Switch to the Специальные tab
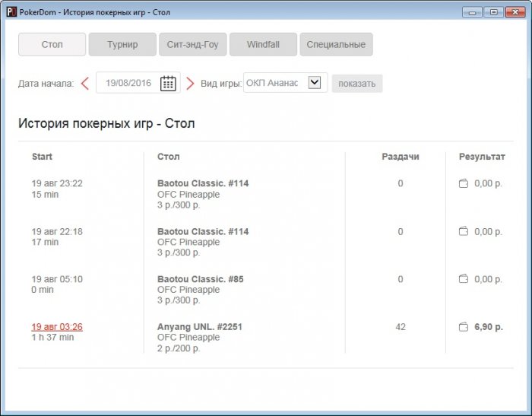This screenshot has width=532, height=416. [x=336, y=45]
